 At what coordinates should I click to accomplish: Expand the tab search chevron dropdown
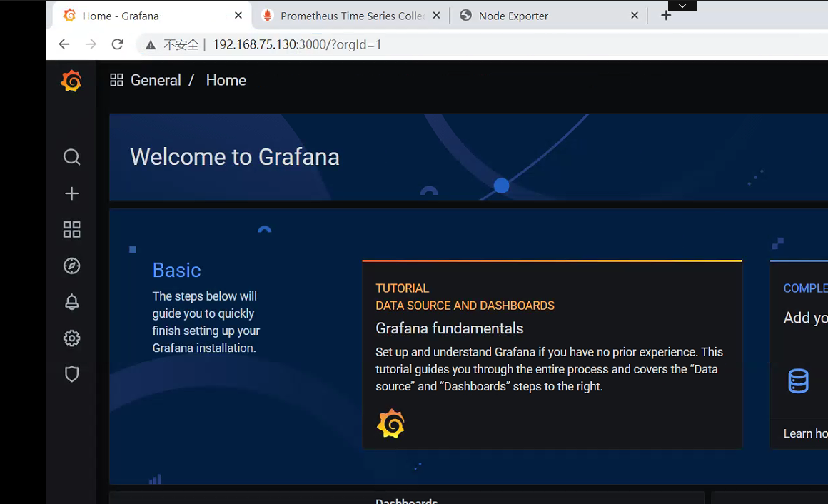click(682, 5)
